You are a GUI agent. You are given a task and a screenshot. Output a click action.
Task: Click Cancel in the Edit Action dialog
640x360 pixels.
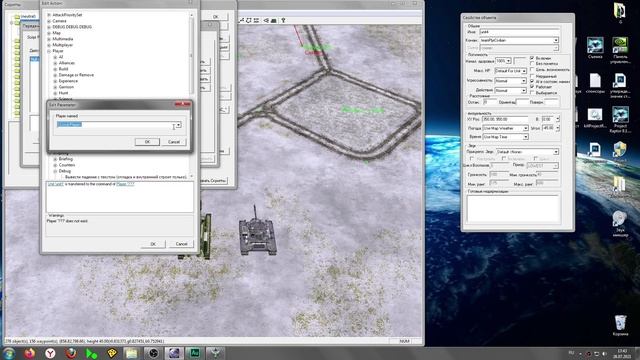181,244
